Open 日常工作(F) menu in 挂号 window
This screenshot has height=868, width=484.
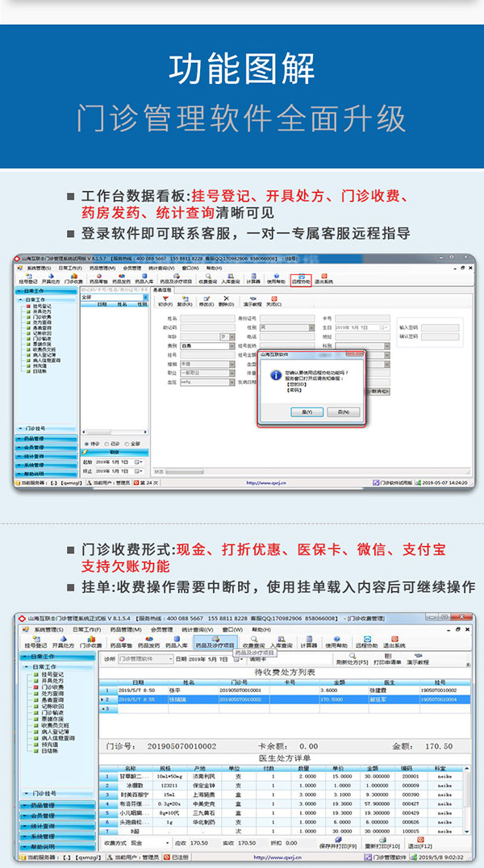pos(71,268)
